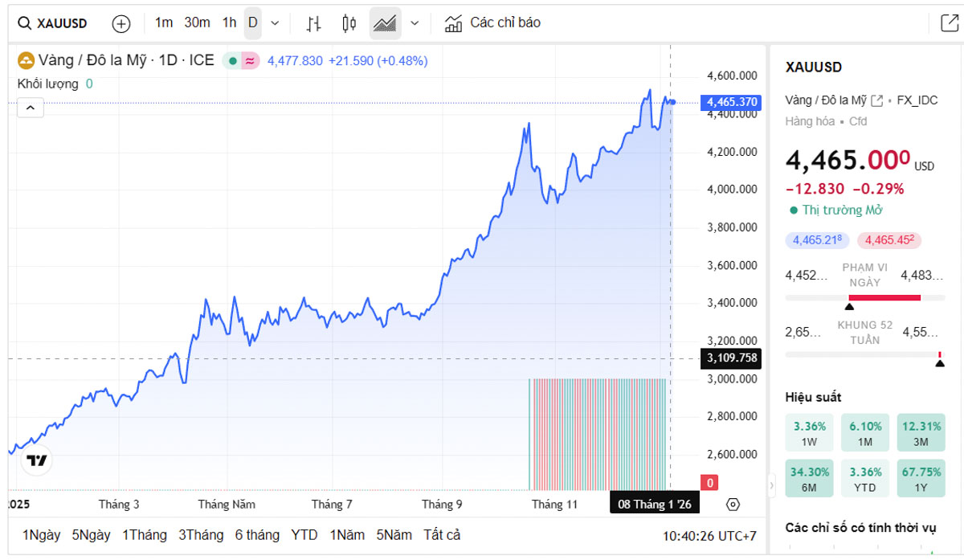Switch chart style to Bars

tap(313, 23)
